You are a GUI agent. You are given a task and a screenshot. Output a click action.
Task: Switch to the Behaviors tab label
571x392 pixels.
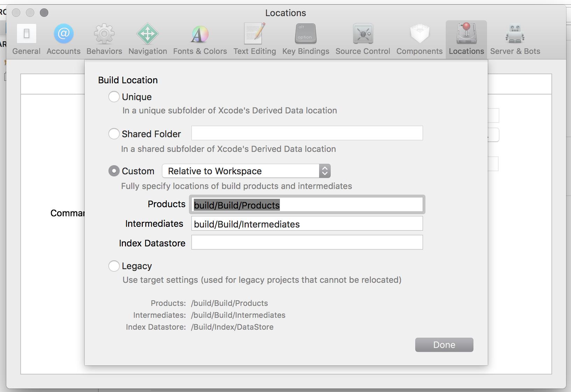click(x=104, y=51)
